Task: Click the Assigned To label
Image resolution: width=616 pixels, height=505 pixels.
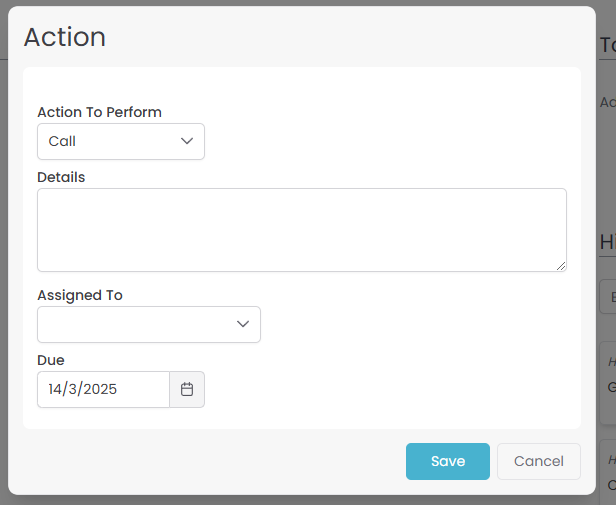Action: 80,295
